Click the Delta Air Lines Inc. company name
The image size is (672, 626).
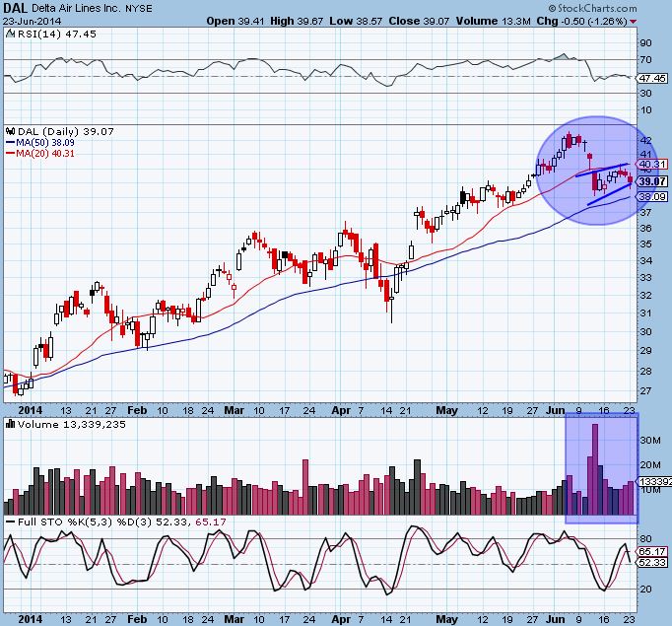coord(76,8)
